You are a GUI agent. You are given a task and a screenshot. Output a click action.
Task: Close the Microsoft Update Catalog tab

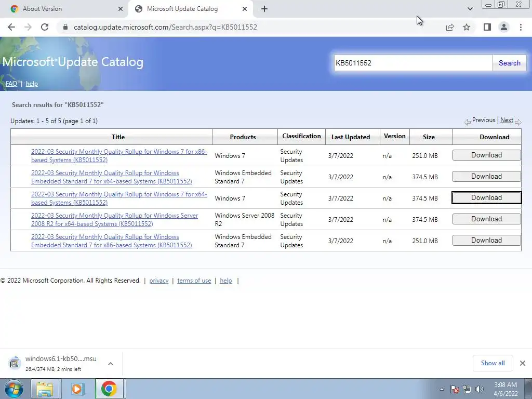[245, 9]
